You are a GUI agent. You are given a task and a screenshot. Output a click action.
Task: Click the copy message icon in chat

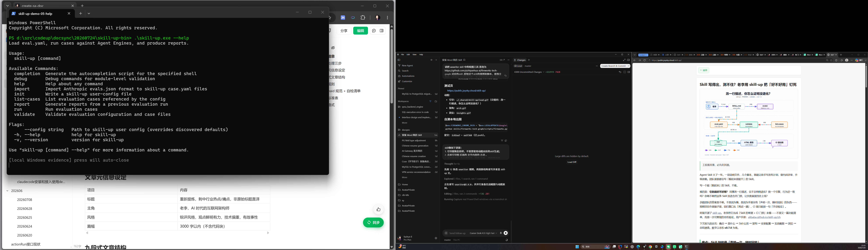click(506, 141)
